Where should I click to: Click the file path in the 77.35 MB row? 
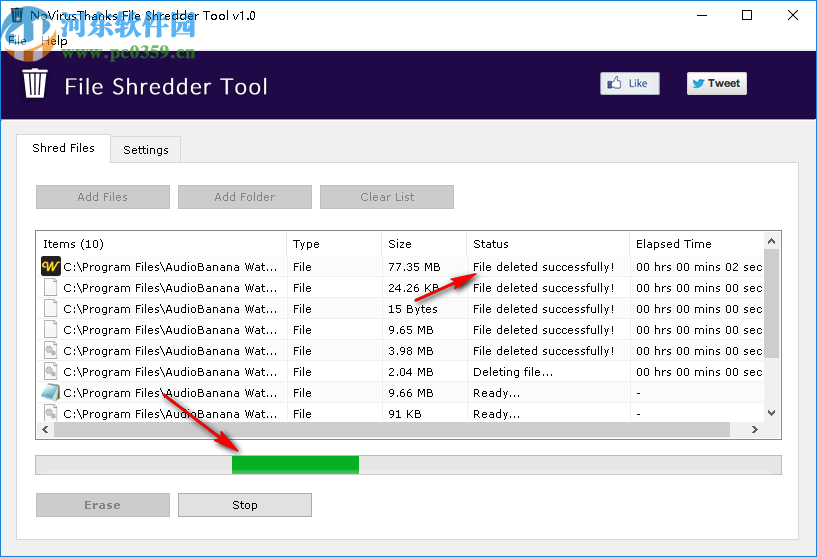point(170,267)
